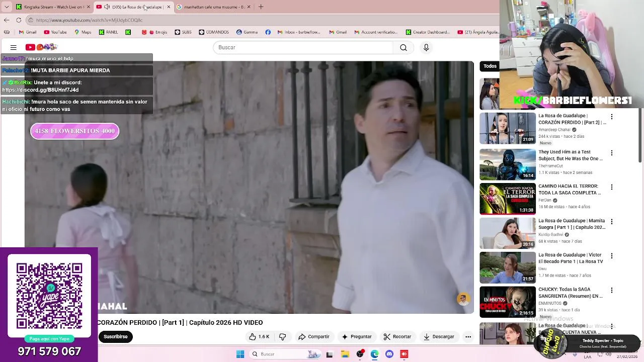Dislike the video with thumbs down

(x=283, y=337)
